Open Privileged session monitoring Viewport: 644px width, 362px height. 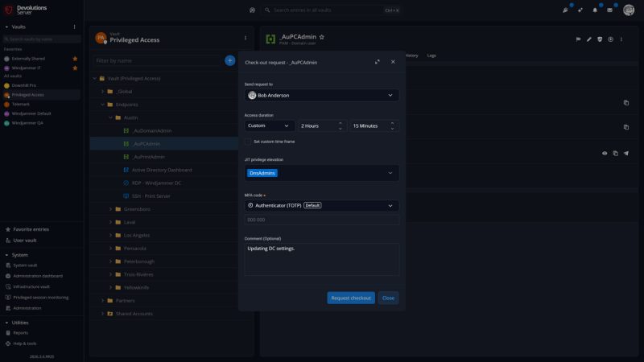[x=41, y=298]
